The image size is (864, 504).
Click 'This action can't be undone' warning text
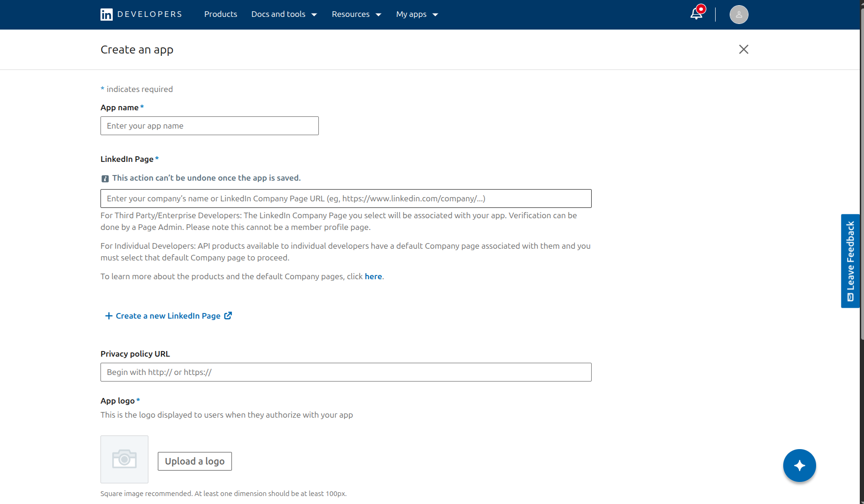pos(206,178)
